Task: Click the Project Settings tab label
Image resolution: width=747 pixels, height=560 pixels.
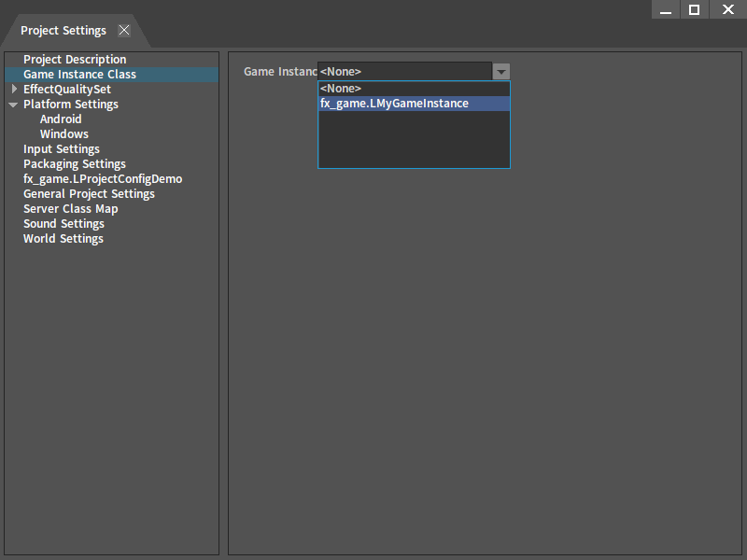Action: point(63,30)
